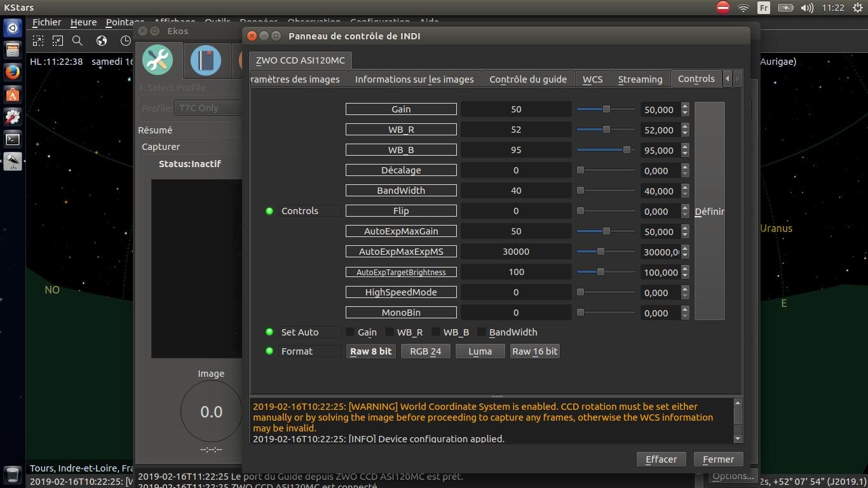Click the AutoExpMaxGain value spinbox arrows
Screen dimensions: 868x488
(x=685, y=231)
